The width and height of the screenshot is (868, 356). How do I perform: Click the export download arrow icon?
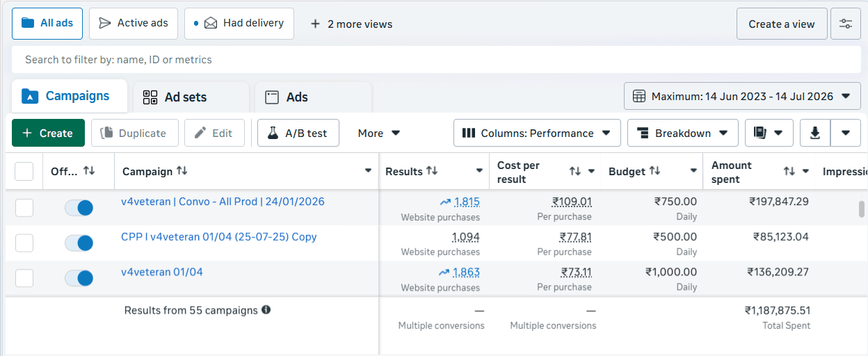(815, 133)
